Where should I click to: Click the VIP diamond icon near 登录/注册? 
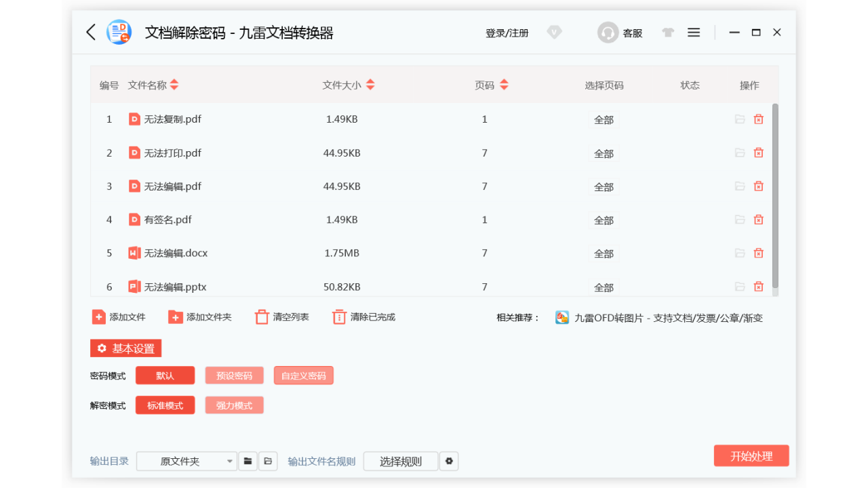point(554,32)
